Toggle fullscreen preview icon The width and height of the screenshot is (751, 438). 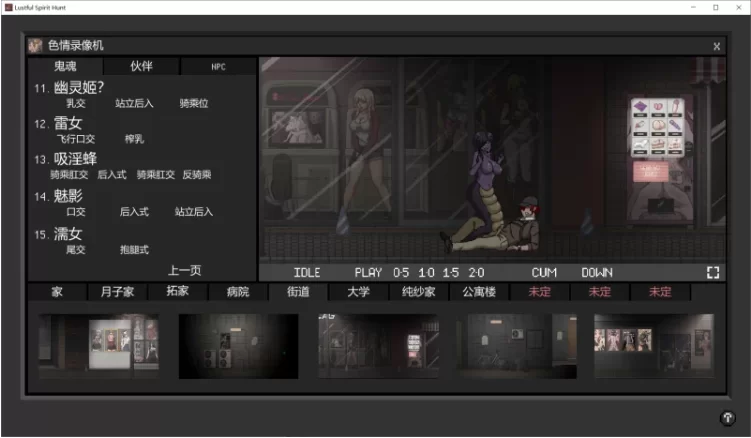click(713, 273)
